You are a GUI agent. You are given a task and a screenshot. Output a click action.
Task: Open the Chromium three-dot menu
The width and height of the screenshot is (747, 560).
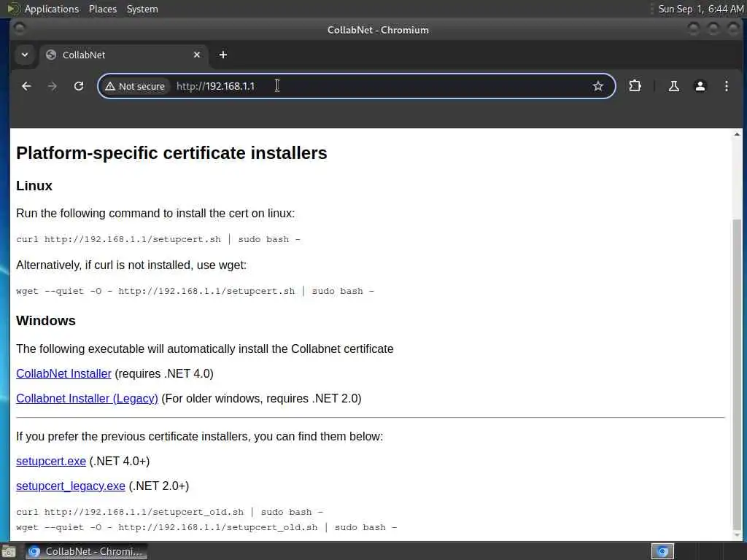726,86
